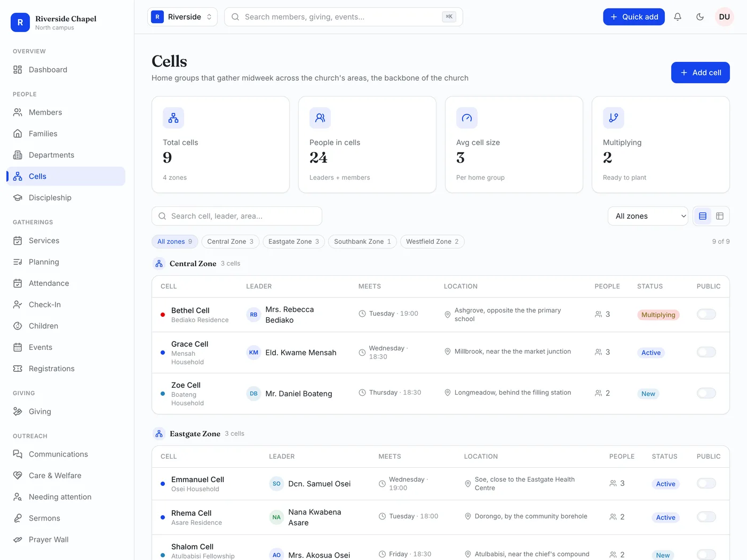The width and height of the screenshot is (747, 560).
Task: Toggle public switch for Shalom Cell
Action: [x=706, y=555]
